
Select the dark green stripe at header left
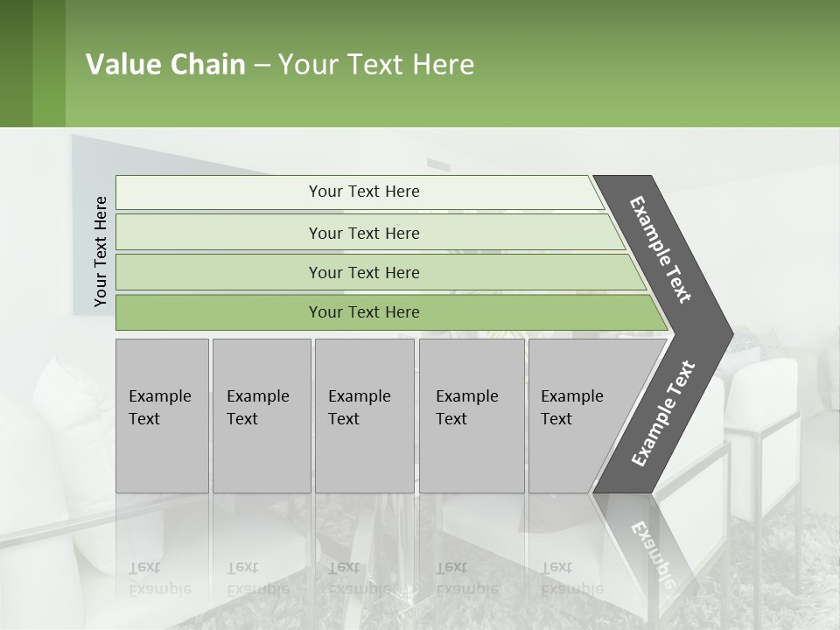pyautogui.click(x=16, y=63)
